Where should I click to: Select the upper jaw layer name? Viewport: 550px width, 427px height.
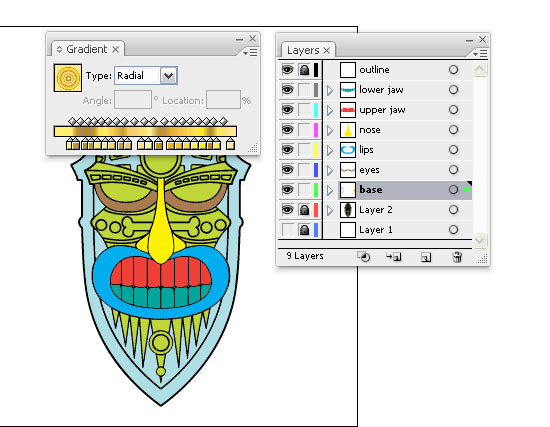pos(382,110)
